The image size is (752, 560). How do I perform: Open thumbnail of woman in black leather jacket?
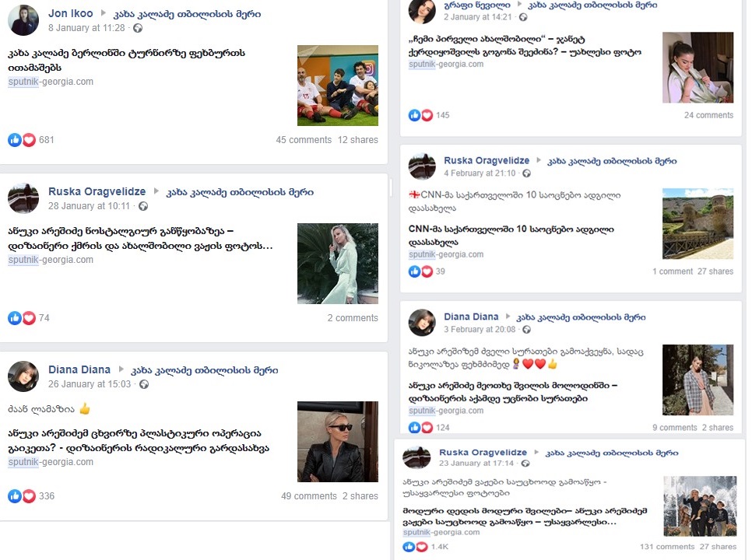[x=338, y=442]
